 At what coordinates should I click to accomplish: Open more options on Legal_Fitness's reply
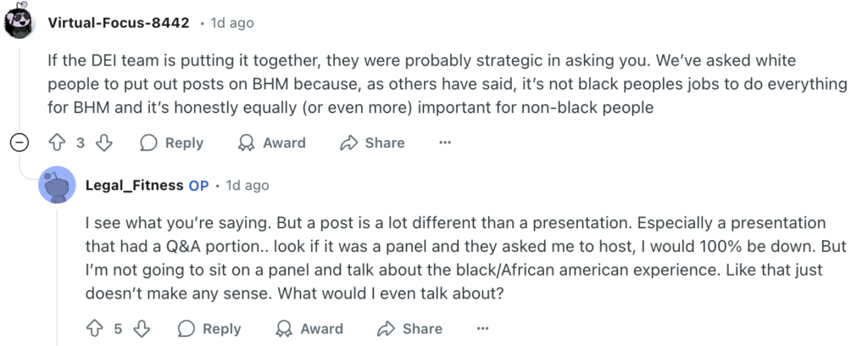pos(482,328)
